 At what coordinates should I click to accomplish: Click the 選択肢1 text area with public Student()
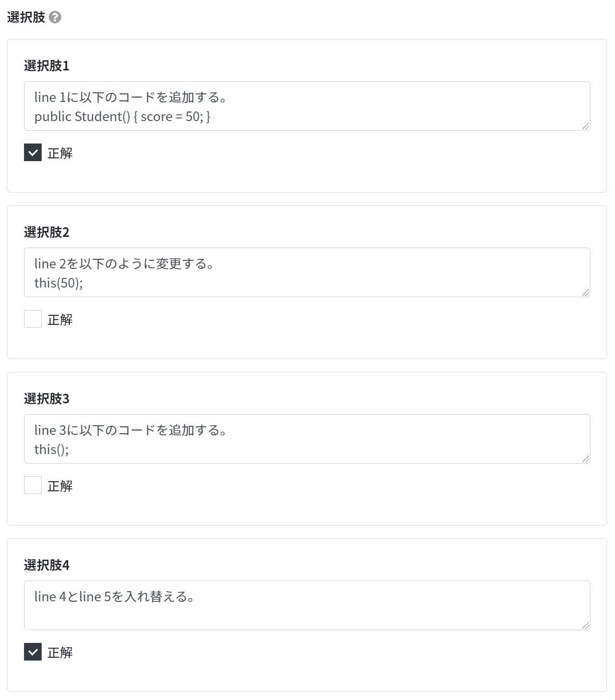307,106
